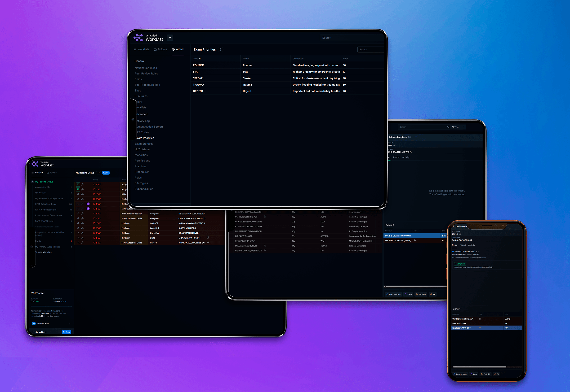Click the Tech QA button on the phone
Viewport: 570px width, 392px height.
485,374
